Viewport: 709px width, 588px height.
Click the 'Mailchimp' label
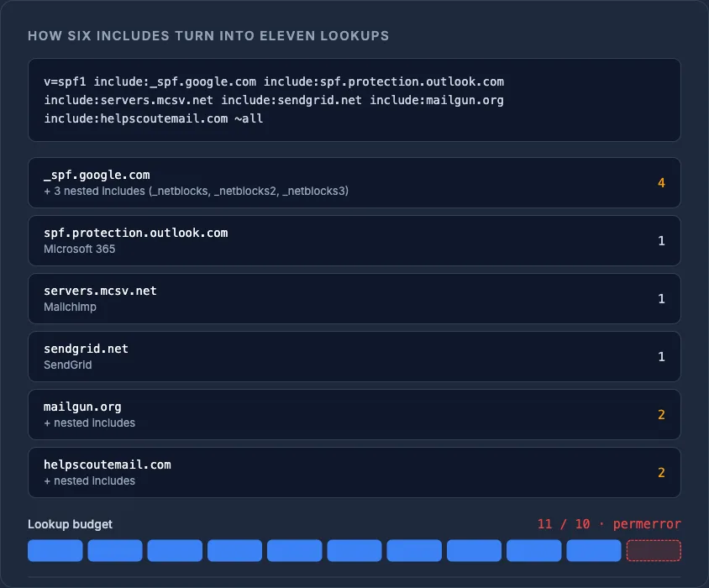(x=70, y=307)
